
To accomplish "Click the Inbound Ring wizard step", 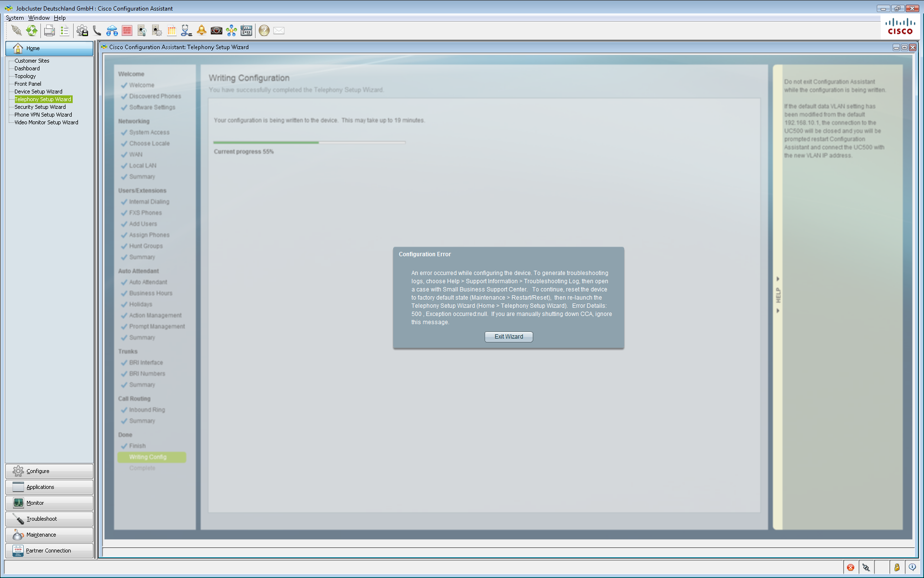I will click(147, 410).
